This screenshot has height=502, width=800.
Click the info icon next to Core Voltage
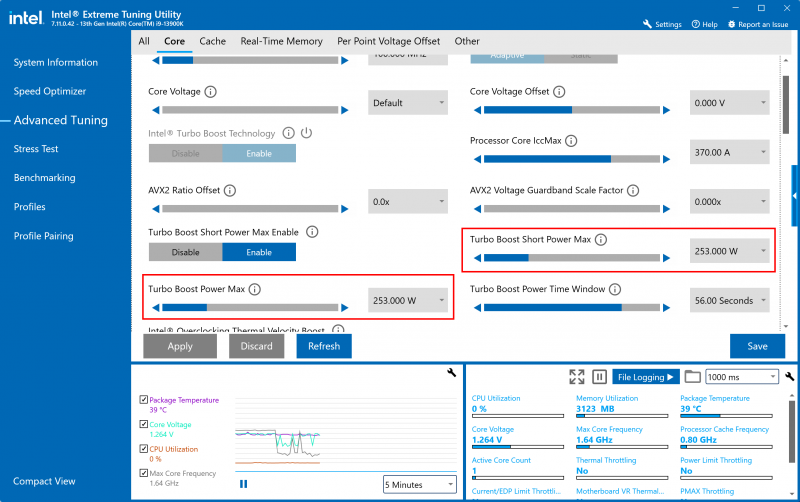tap(210, 92)
